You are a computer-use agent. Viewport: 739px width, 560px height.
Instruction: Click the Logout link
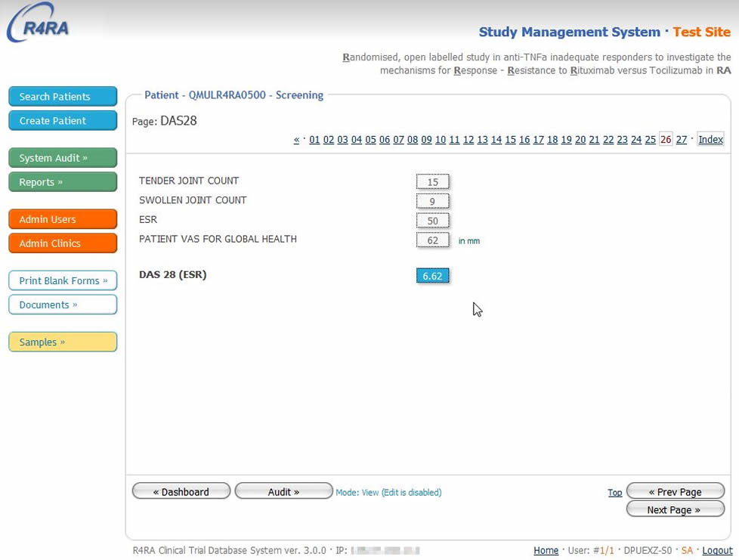(717, 551)
